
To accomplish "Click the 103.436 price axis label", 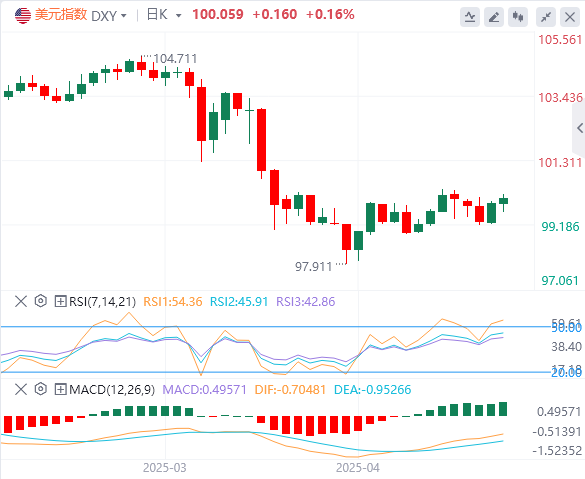I will point(560,98).
